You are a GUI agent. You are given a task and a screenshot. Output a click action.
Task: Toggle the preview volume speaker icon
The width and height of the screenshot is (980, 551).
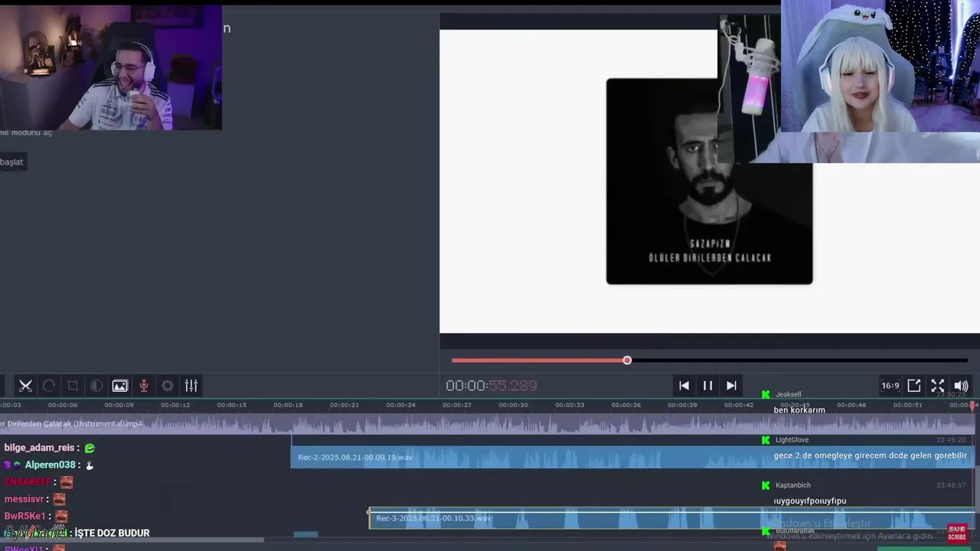tap(962, 386)
